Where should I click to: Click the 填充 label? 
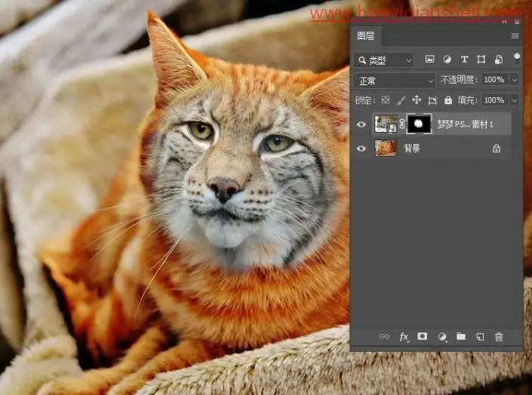tap(467, 100)
